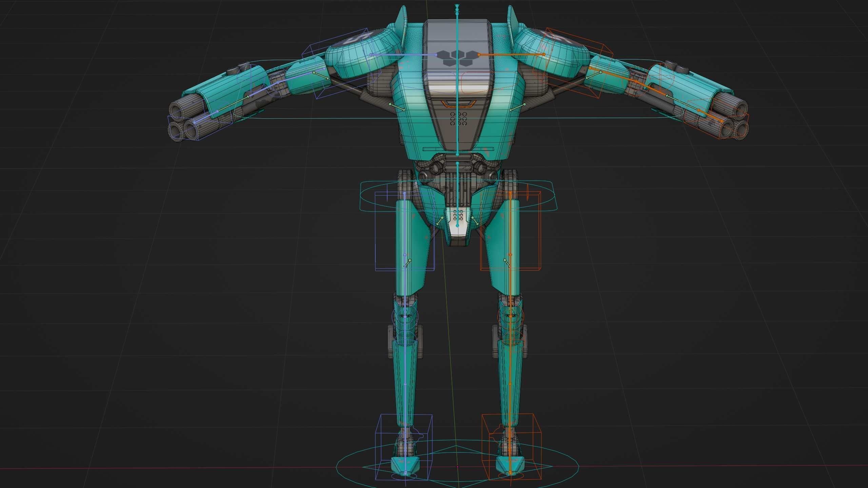This screenshot has height=488, width=868.
Task: Select green piston bone on purple-side thigh
Action: click(408, 263)
